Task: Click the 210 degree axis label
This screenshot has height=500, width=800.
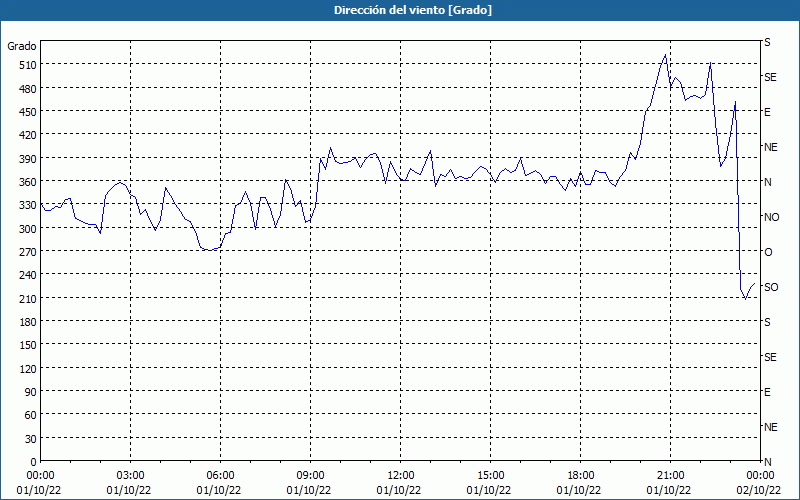Action: point(28,298)
